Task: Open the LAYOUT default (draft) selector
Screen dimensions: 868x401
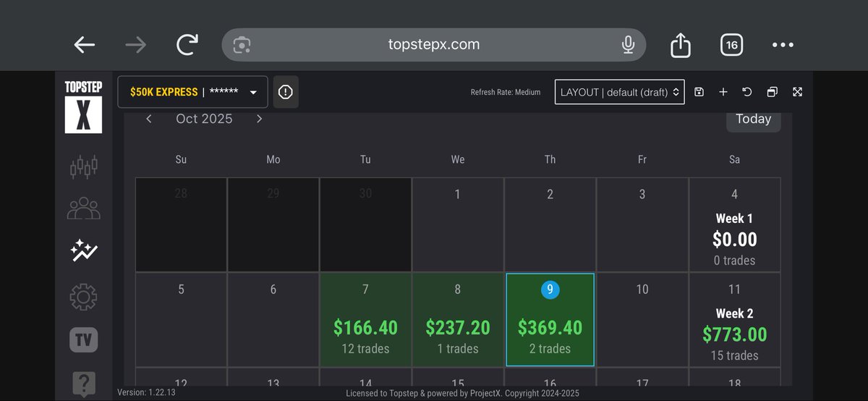Action: 619,92
